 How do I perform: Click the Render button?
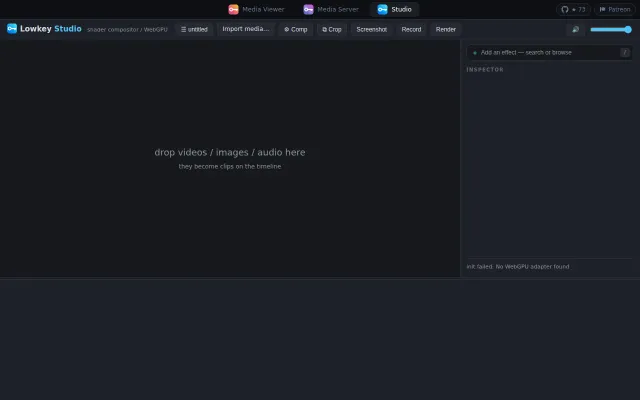pyautogui.click(x=446, y=29)
